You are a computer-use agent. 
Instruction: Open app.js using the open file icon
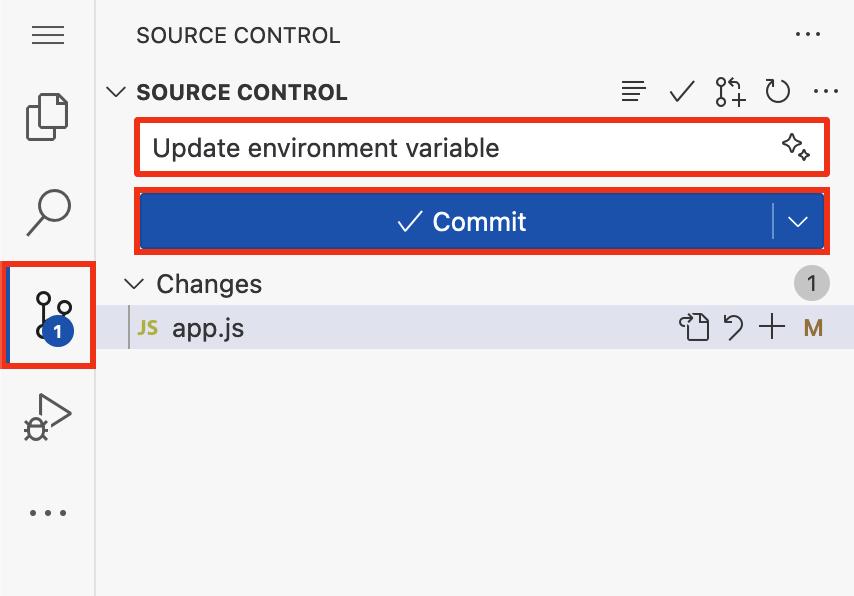pyautogui.click(x=696, y=327)
